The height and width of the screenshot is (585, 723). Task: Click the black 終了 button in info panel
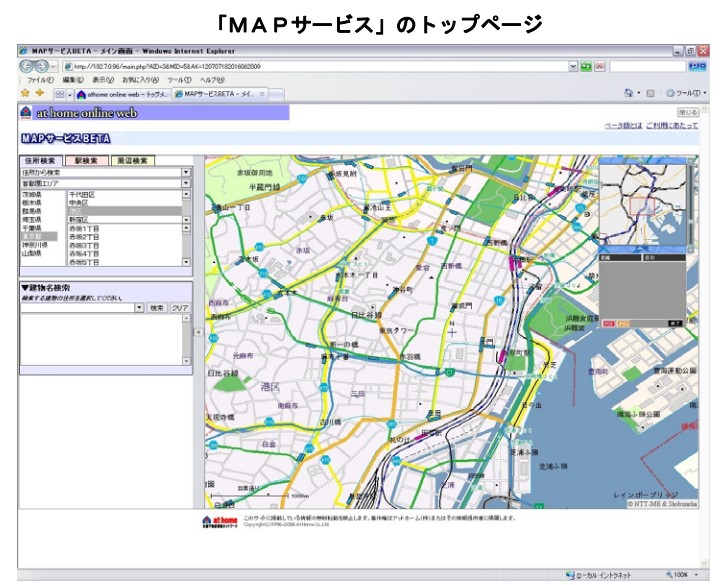[x=675, y=324]
